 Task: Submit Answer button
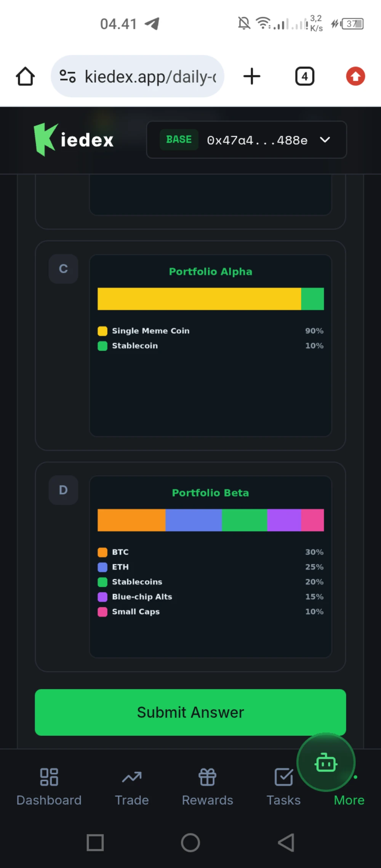click(190, 712)
